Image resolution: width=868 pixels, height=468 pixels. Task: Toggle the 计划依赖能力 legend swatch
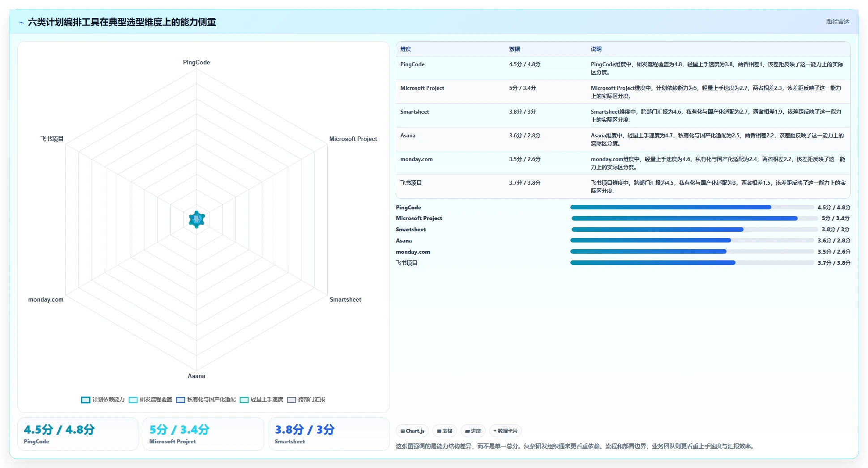click(86, 400)
